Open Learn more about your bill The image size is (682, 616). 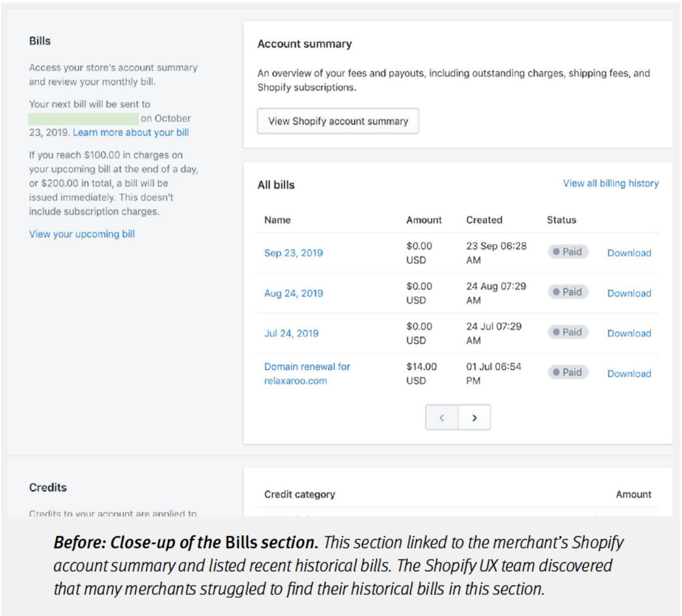pyautogui.click(x=131, y=132)
